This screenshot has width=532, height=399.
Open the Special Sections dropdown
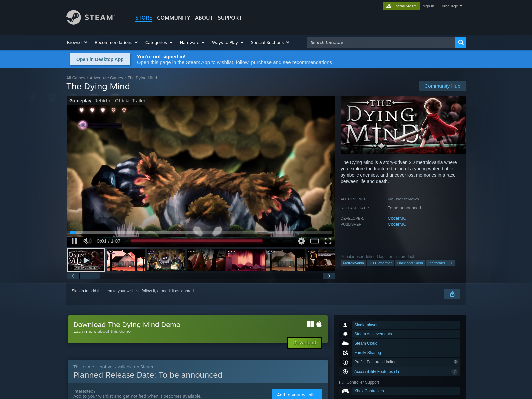tap(270, 42)
